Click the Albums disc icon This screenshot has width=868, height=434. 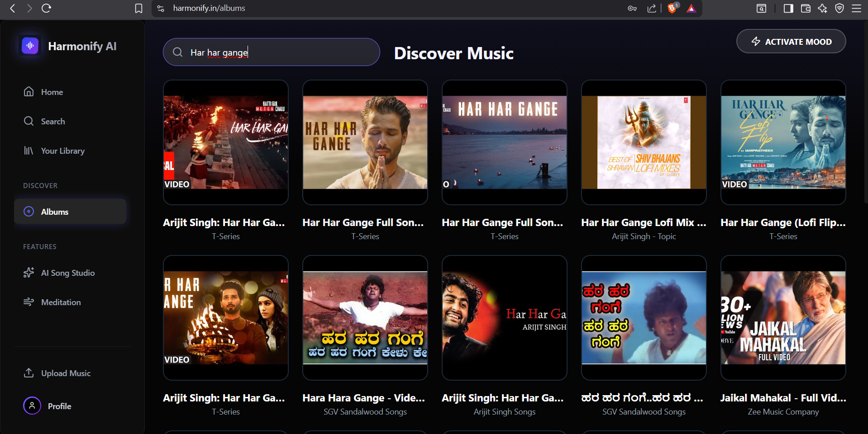[x=29, y=212]
